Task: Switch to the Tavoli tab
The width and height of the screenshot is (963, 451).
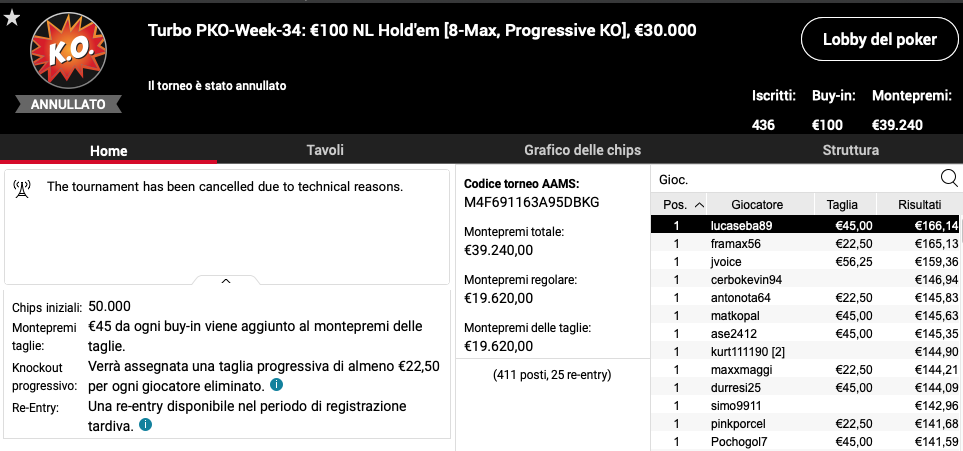Action: [x=325, y=150]
